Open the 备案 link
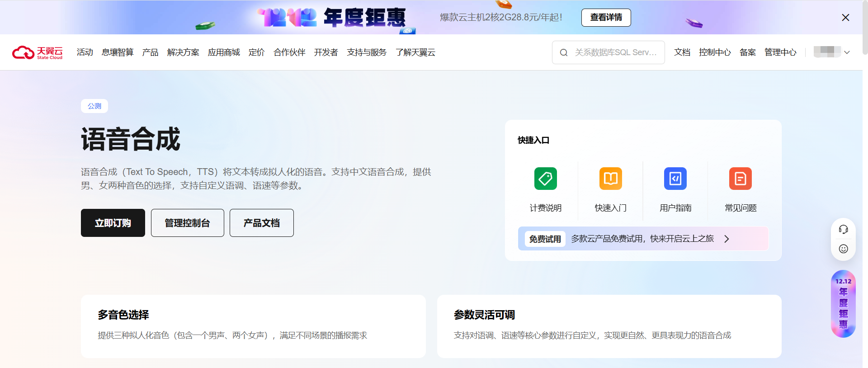The width and height of the screenshot is (868, 368). [748, 52]
